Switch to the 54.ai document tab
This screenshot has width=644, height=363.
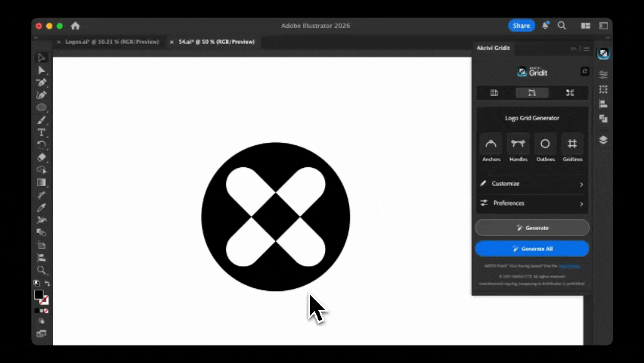216,42
